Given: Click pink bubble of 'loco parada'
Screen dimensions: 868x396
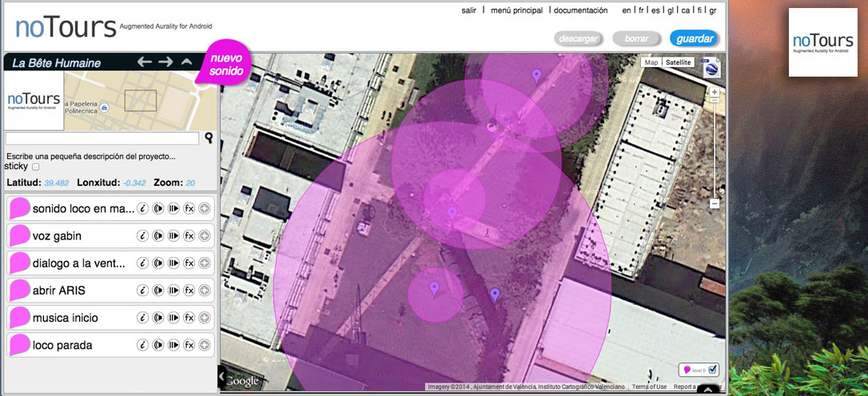Looking at the screenshot, I should point(19,345).
